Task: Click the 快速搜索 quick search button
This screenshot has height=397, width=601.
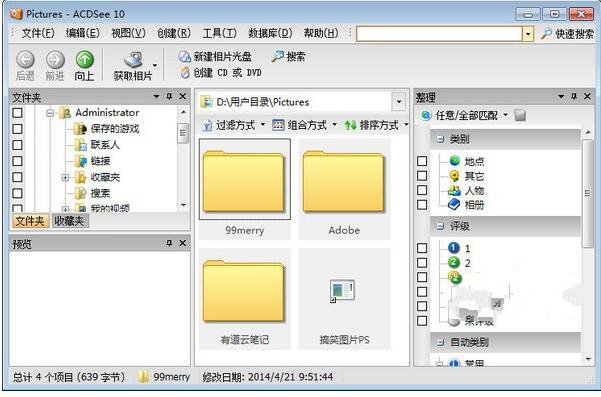Action: tap(567, 34)
